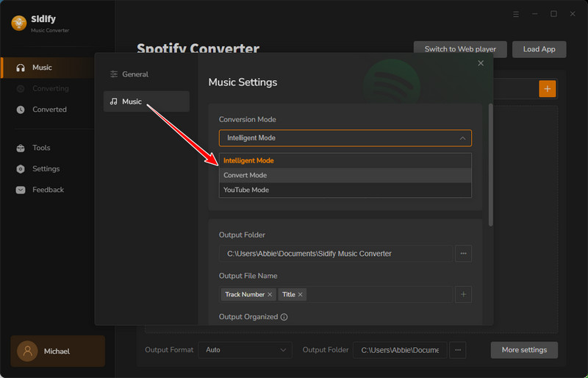The height and width of the screenshot is (378, 588).
Task: Open the Output Format Auto dropdown
Action: (x=245, y=350)
